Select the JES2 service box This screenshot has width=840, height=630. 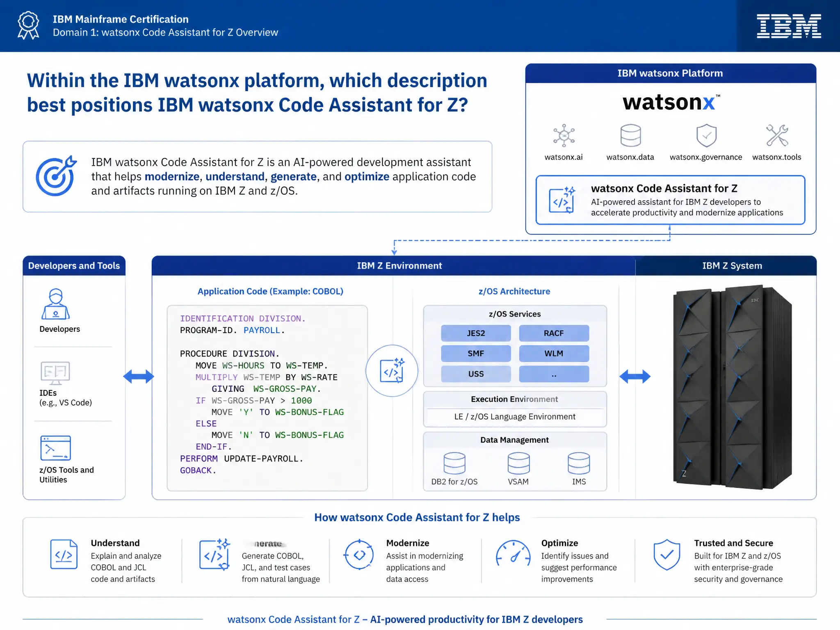click(476, 333)
